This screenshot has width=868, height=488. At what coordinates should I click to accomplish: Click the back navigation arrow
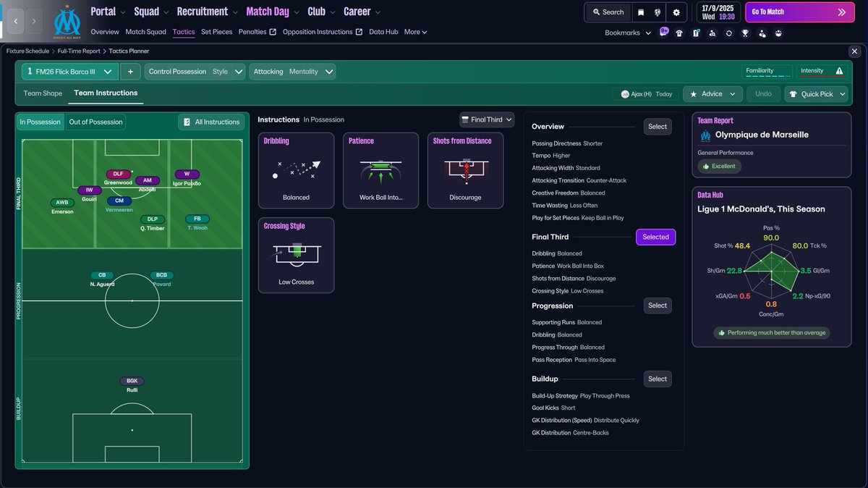click(x=16, y=22)
